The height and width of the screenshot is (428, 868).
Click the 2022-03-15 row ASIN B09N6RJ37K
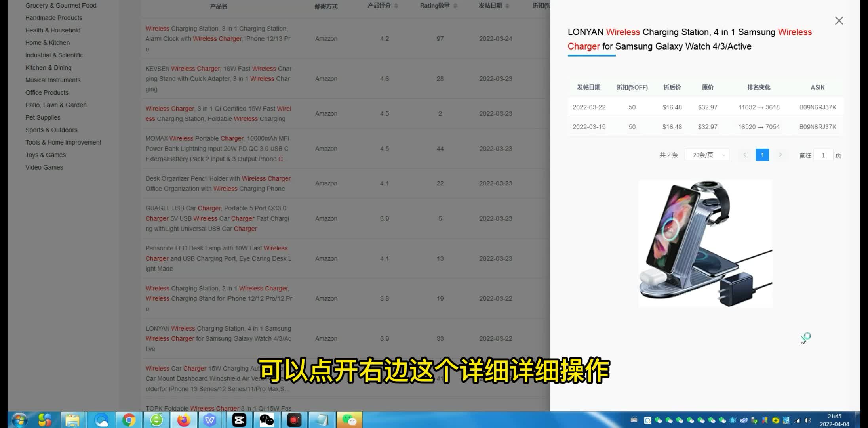(818, 127)
